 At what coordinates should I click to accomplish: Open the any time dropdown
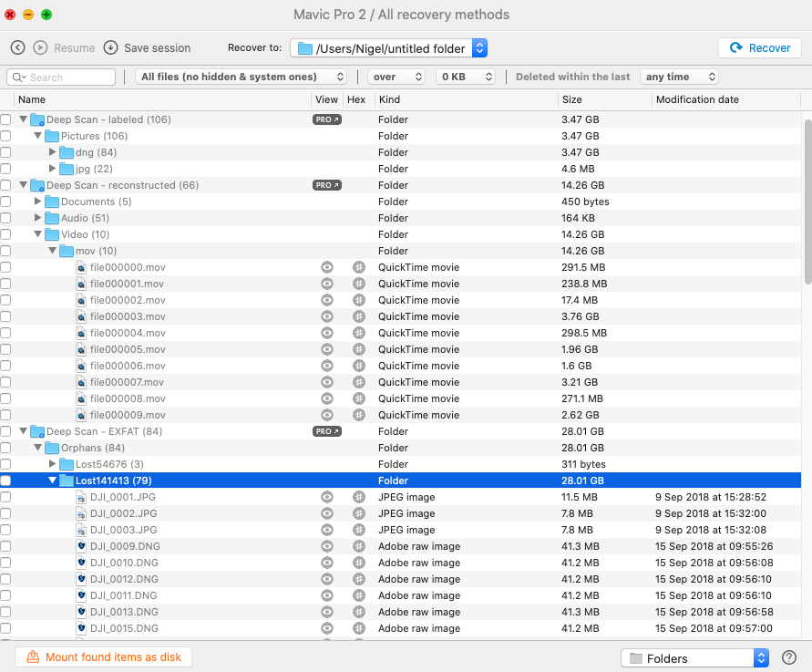tap(680, 77)
